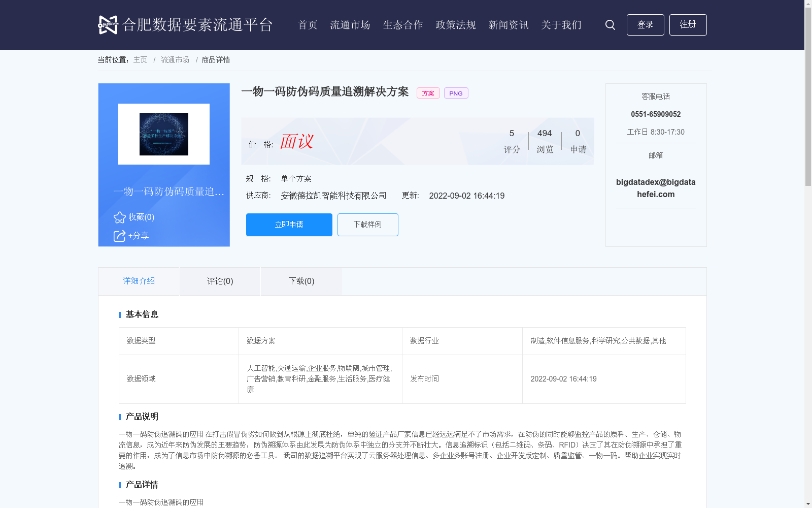Click the red 面议 price text
The image size is (812, 508).
coord(297,142)
